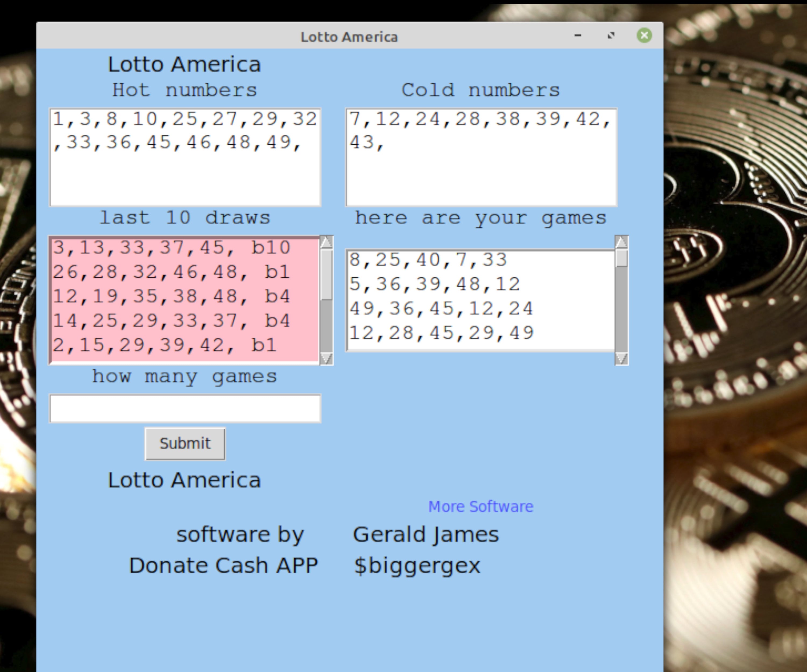
Task: Click up arrow of last 10 draws scrollbar
Action: click(326, 242)
